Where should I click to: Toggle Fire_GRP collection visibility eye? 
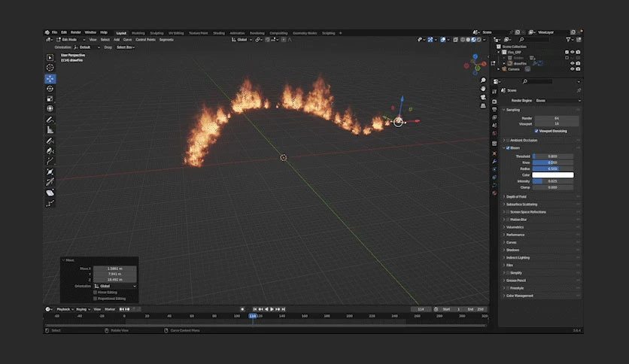click(573, 52)
